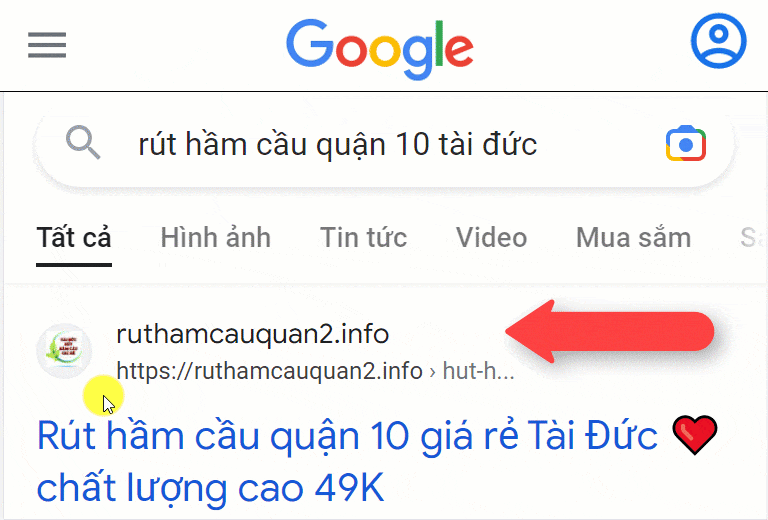The image size is (768, 520).
Task: Click the https://ruthamcauquan2.info URL breadcrumb
Action: 269,371
